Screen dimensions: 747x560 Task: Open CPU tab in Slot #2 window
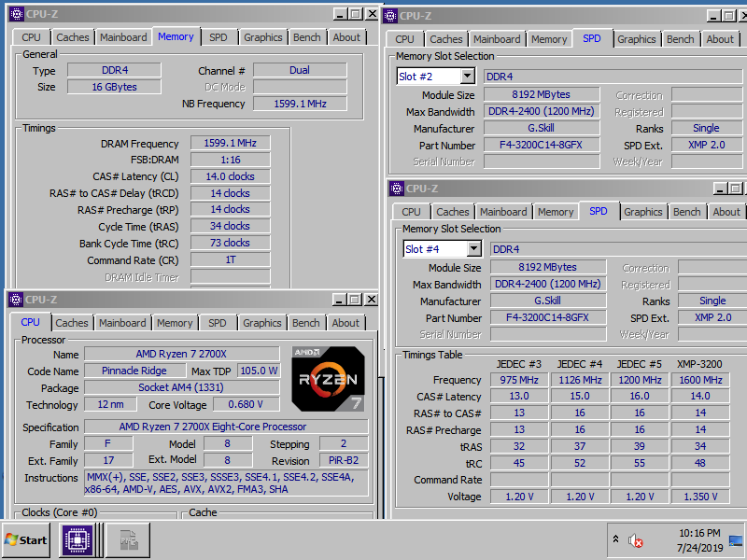coord(404,39)
